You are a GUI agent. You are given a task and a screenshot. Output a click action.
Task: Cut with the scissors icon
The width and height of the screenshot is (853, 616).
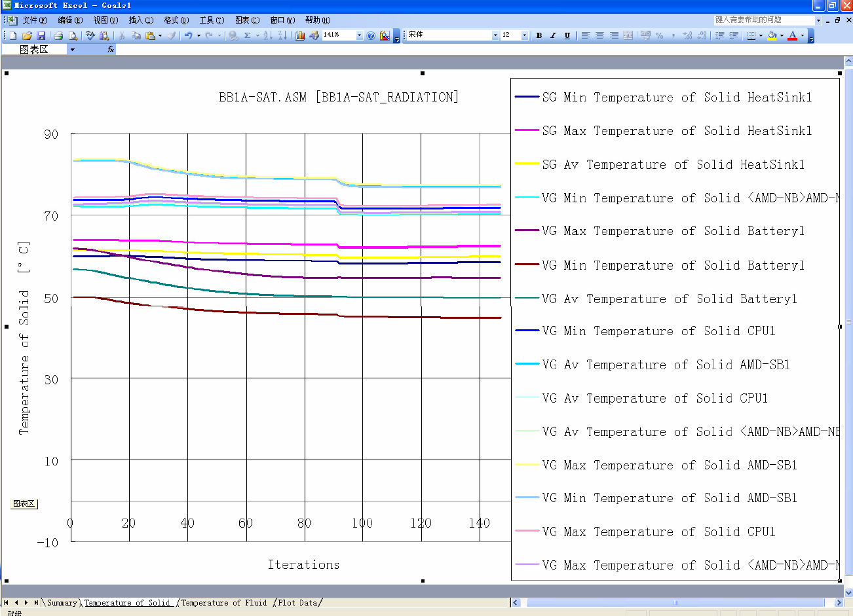pyautogui.click(x=122, y=35)
